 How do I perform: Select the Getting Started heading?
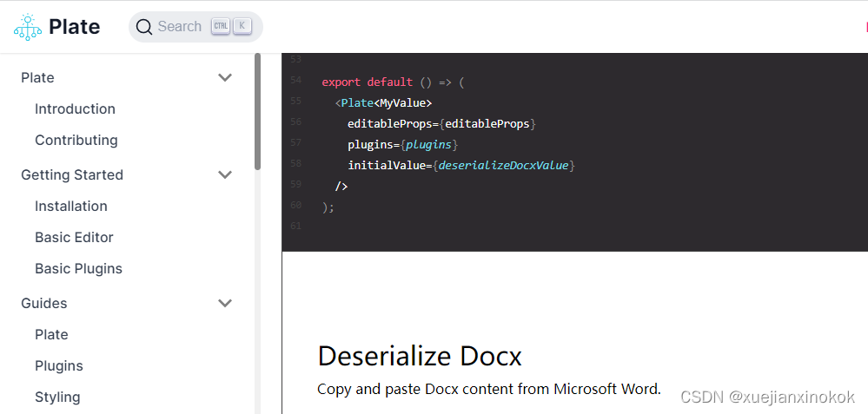pyautogui.click(x=72, y=175)
